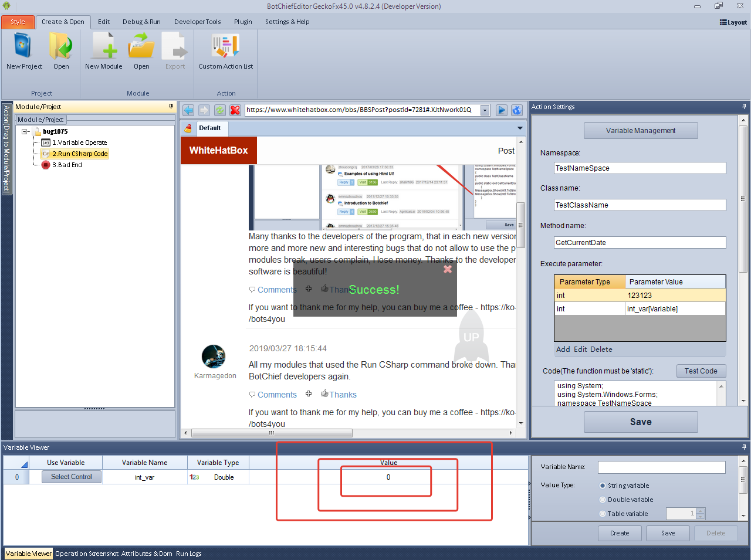The image size is (751, 560).
Task: Switch to the Debug & Run ribbon tab
Action: [x=141, y=22]
